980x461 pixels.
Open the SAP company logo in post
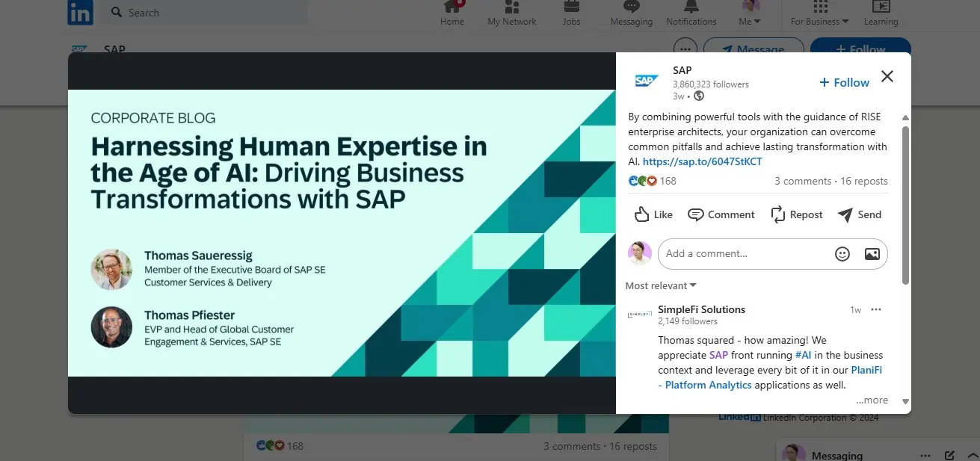point(646,81)
